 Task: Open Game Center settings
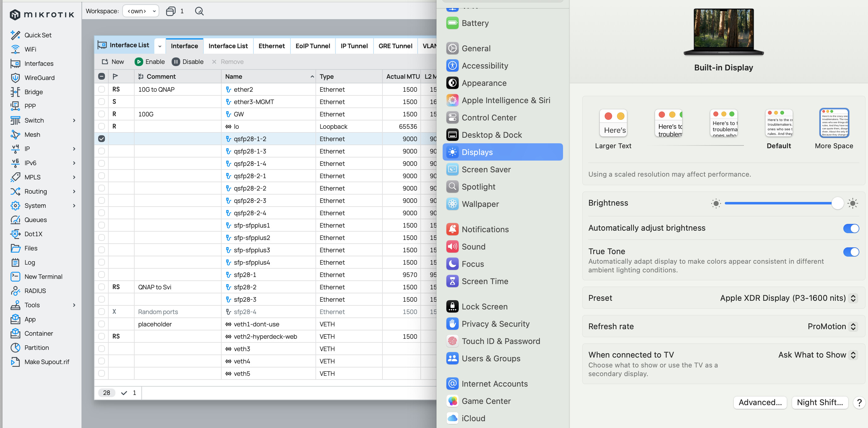(478, 401)
